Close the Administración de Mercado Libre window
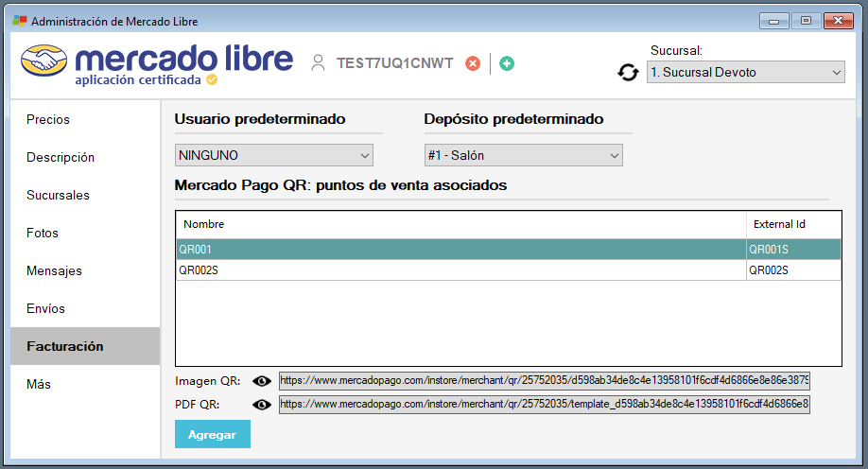 point(838,21)
